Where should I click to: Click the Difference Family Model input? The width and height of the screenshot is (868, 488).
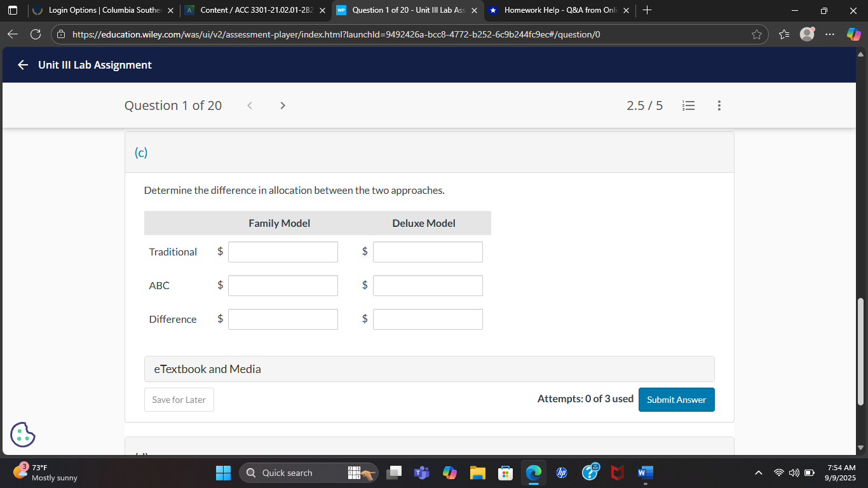click(x=283, y=319)
